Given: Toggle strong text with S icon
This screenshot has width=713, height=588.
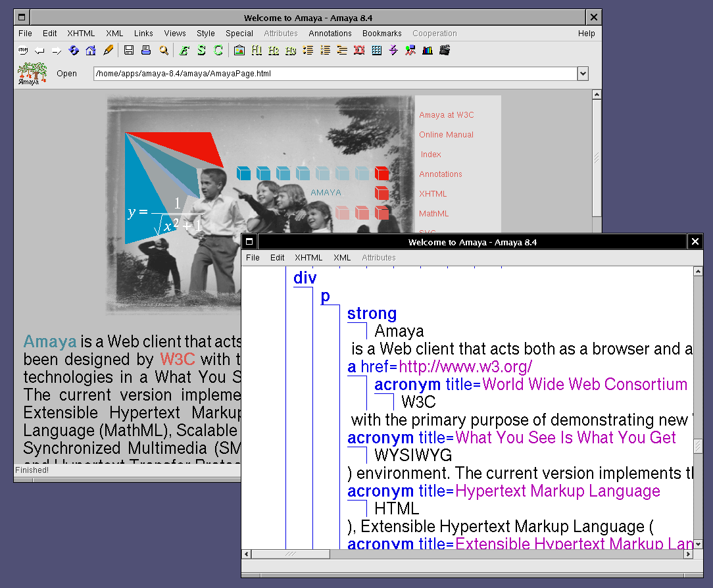Looking at the screenshot, I should 201,50.
